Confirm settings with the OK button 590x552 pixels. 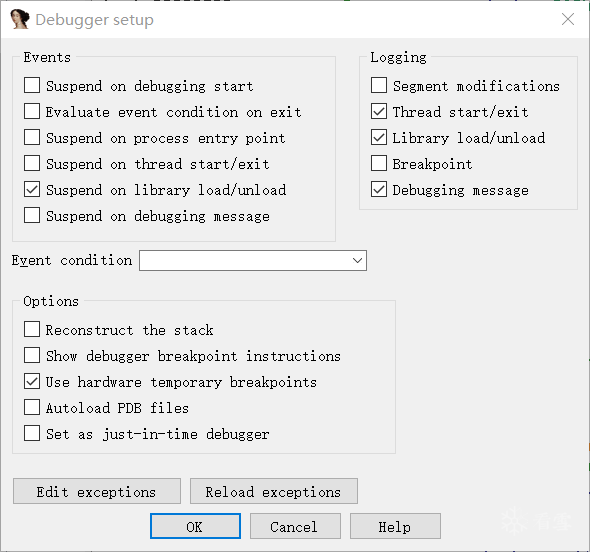195,526
